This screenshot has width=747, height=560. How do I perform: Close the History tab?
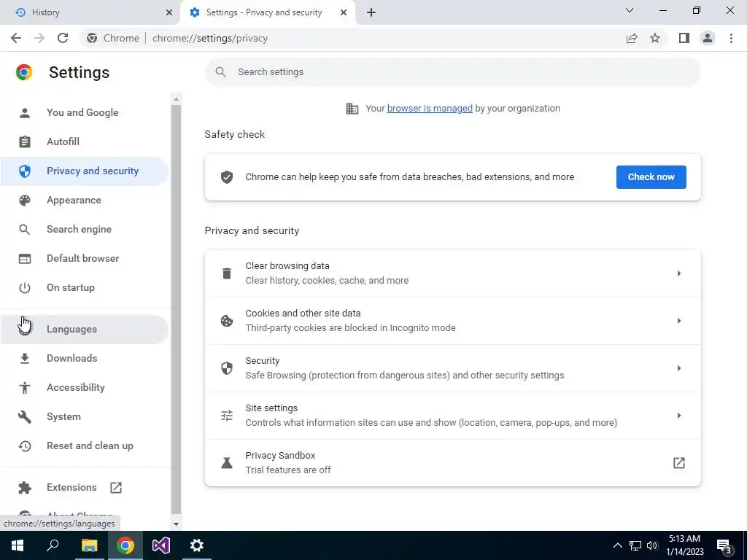tap(169, 12)
